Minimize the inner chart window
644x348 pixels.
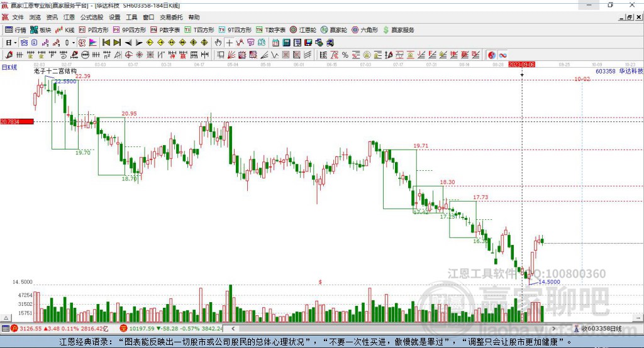pos(622,17)
